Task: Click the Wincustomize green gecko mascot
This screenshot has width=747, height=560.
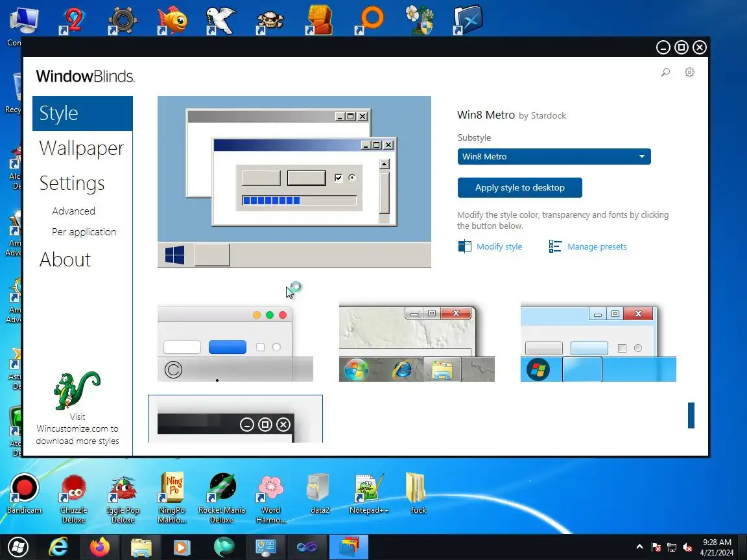Action: click(77, 390)
